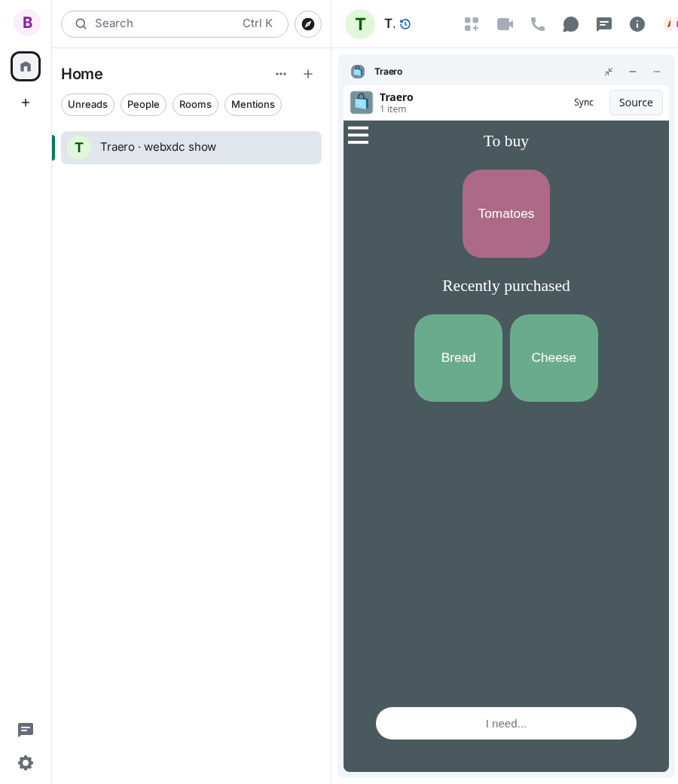Toggle the People filter
678x784 pixels.
143,105
